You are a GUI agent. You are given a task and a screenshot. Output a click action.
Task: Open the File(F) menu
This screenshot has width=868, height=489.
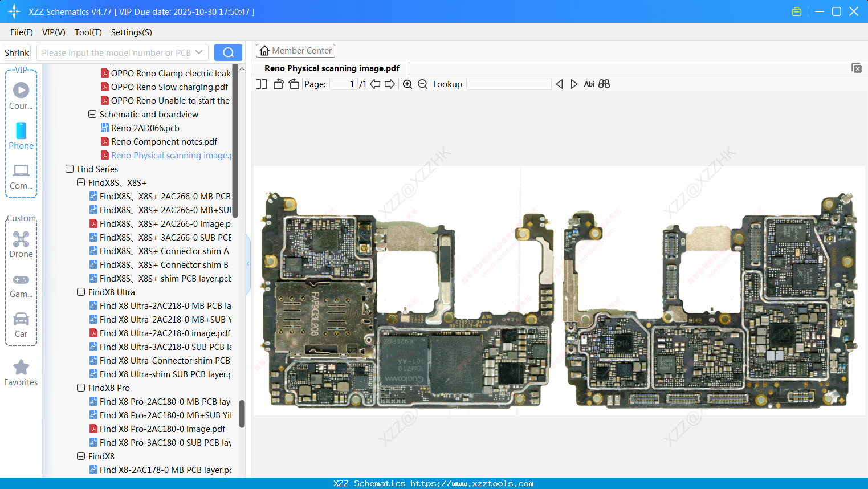tap(22, 32)
